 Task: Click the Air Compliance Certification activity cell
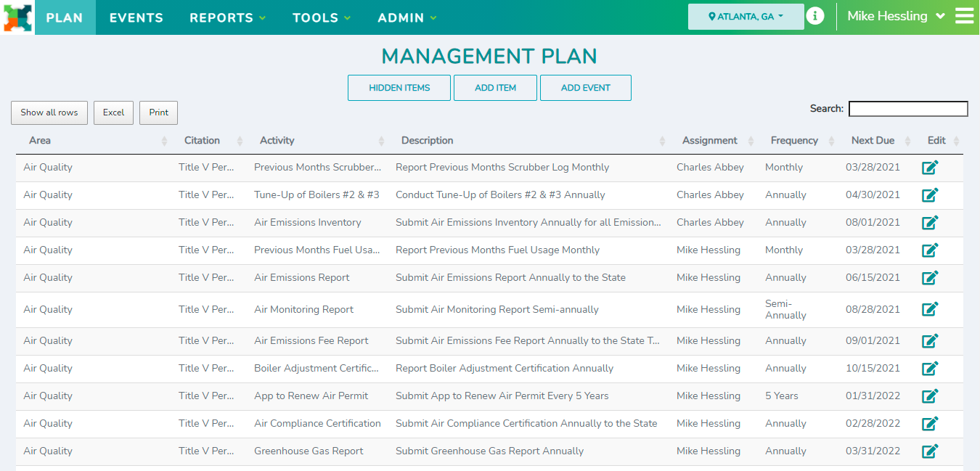point(317,424)
